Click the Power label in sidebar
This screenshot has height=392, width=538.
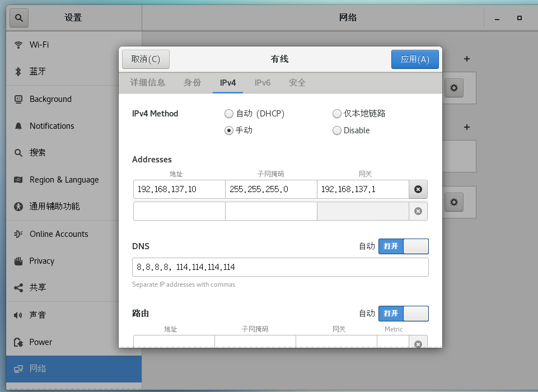[41, 342]
